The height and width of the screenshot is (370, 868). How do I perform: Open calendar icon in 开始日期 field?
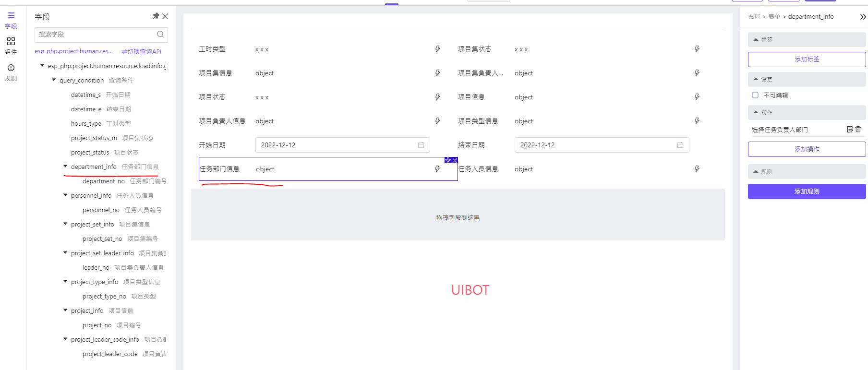[421, 145]
